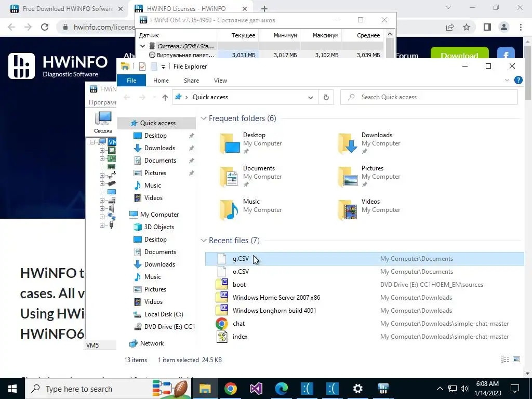Viewport: 532px width, 399px height.
Task: Select Music icon under Quick access
Action: tap(137, 185)
